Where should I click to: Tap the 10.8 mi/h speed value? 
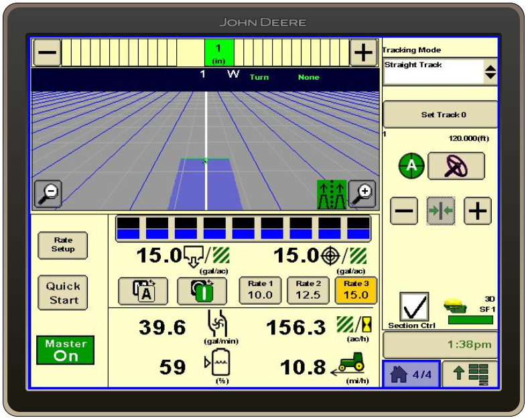(303, 367)
